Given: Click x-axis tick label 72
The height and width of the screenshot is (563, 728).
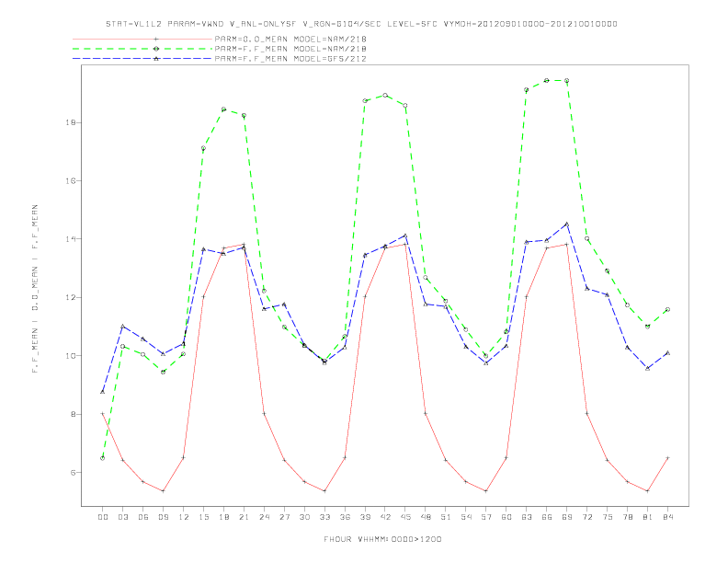Looking at the screenshot, I should pos(586,517).
